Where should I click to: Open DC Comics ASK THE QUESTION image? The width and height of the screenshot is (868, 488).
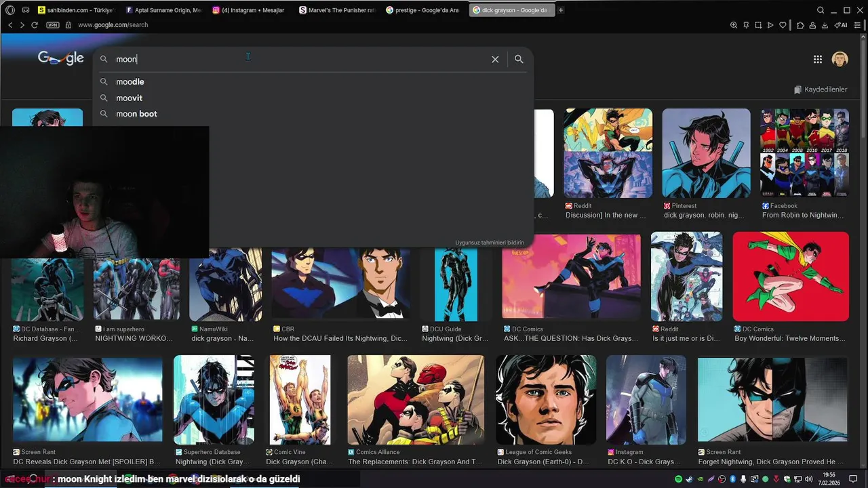point(571,277)
